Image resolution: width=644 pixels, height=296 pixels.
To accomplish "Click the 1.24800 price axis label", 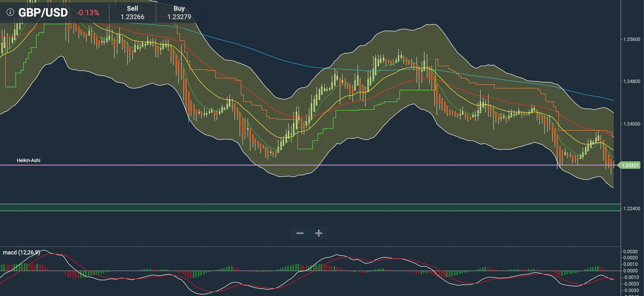I will click(x=632, y=81).
